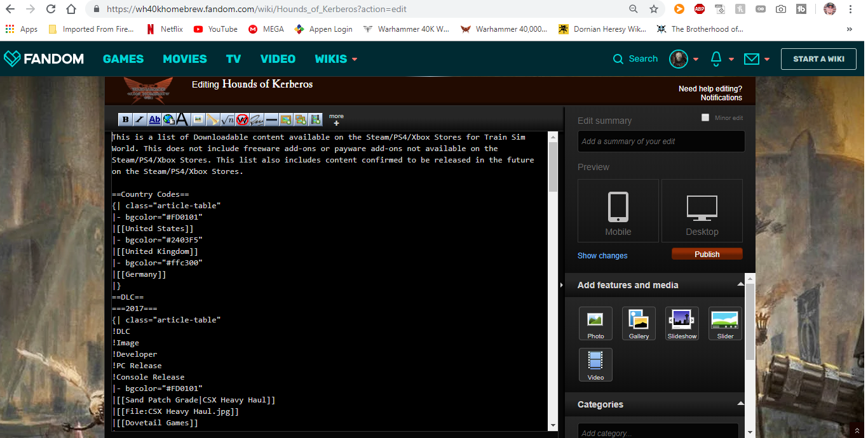Check the Minor edit checkbox
The height and width of the screenshot is (438, 868).
[705, 117]
